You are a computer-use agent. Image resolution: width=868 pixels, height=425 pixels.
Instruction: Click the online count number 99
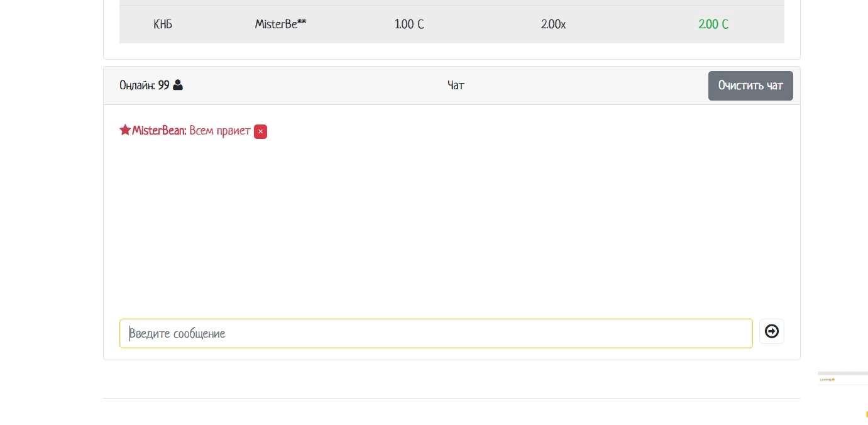(x=163, y=85)
